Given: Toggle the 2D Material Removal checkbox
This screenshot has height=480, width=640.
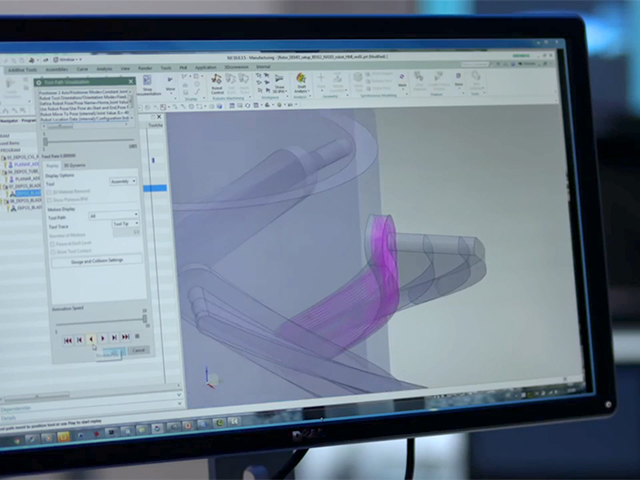Looking at the screenshot, I should tap(49, 192).
